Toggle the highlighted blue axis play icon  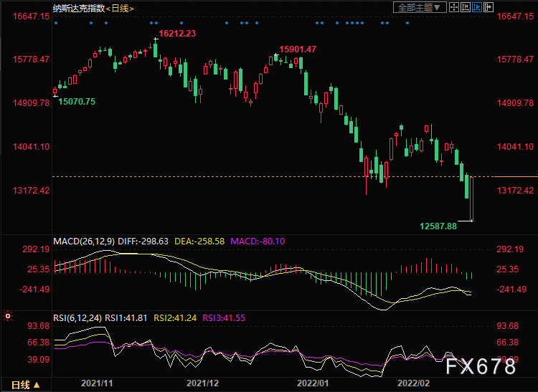[477, 8]
